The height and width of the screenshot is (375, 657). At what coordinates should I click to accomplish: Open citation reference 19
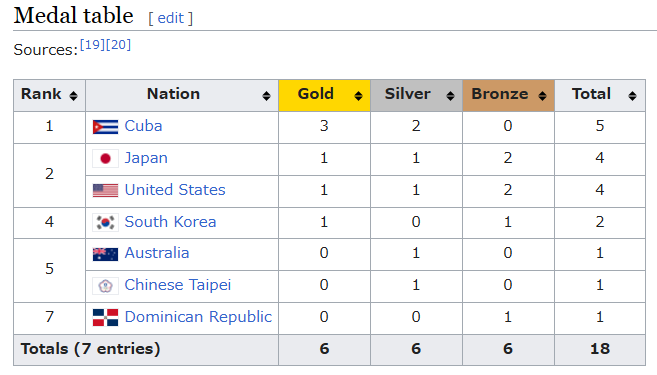92,44
